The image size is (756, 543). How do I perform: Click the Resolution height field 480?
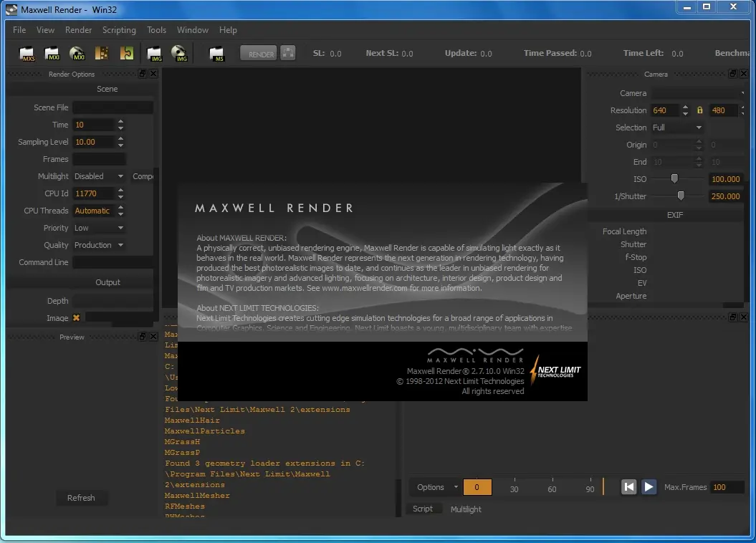[x=723, y=110]
